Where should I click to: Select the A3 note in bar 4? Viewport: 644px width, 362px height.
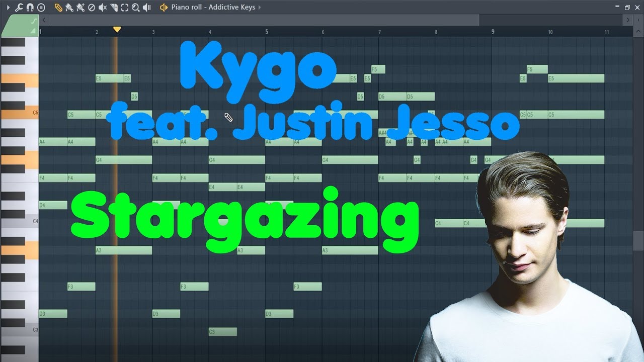(x=251, y=250)
